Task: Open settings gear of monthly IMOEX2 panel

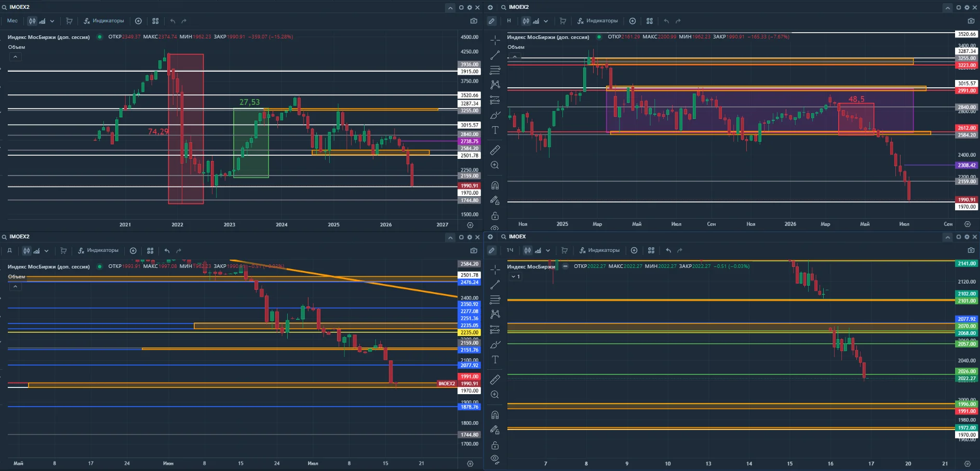Action: (x=469, y=7)
